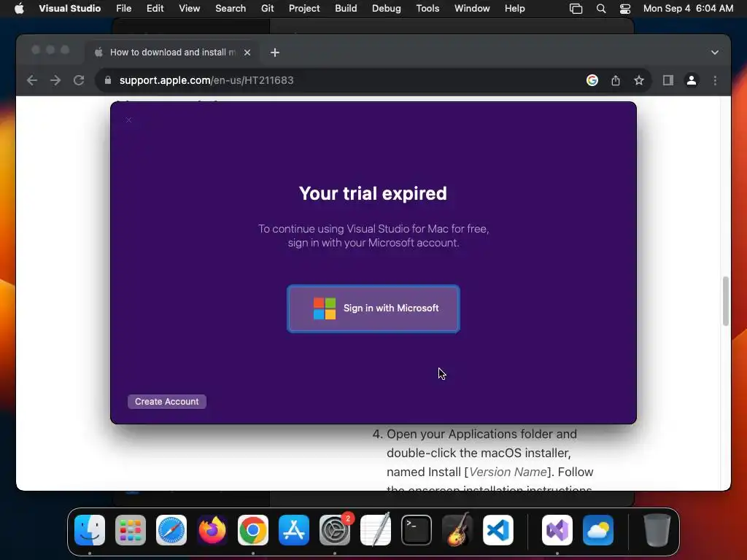Switch to Google Chrome in the Dock
Viewport: 747px width, 560px height.
pyautogui.click(x=253, y=530)
